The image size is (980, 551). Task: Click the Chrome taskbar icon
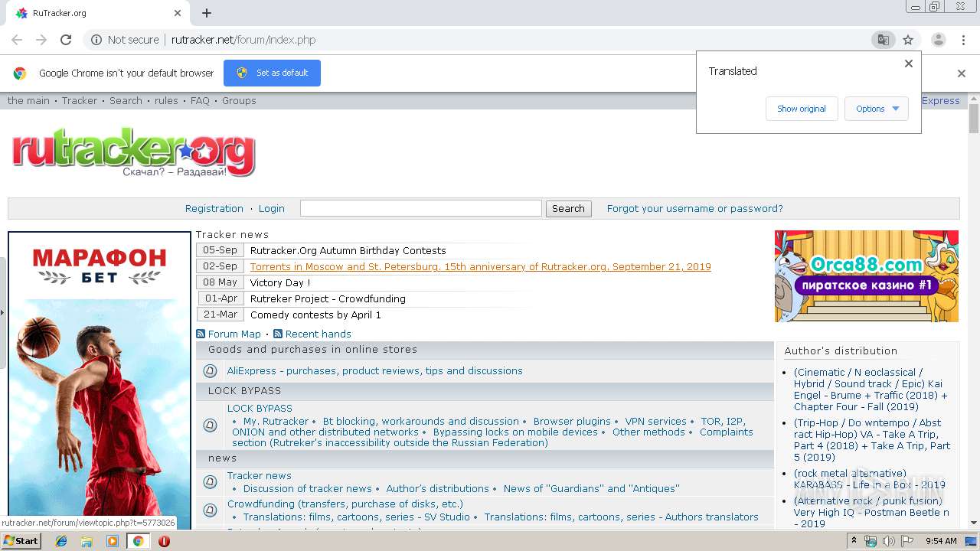pos(138,541)
